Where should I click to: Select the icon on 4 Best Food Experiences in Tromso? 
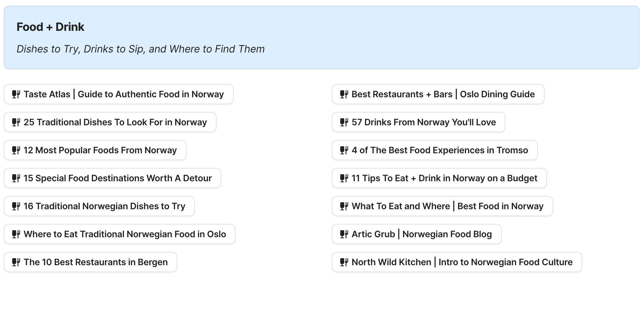point(344,150)
